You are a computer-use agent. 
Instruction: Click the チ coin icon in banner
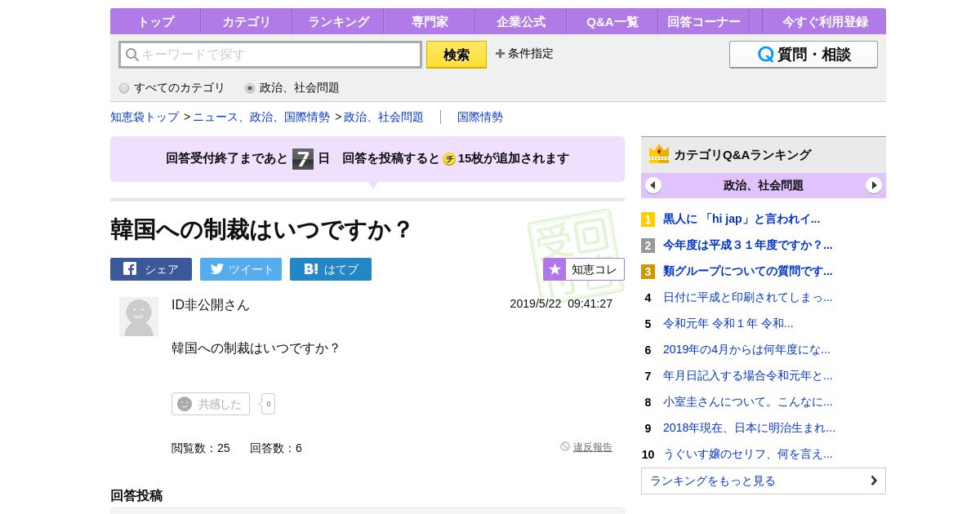449,159
